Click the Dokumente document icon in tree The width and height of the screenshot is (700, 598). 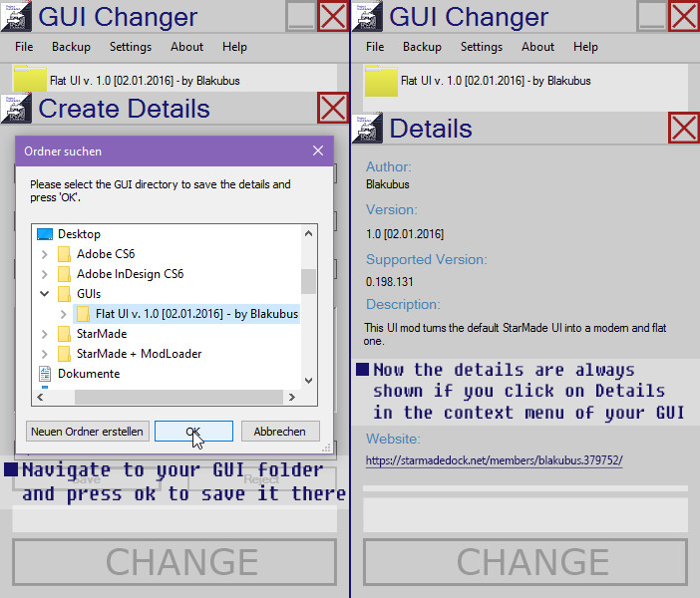point(45,374)
